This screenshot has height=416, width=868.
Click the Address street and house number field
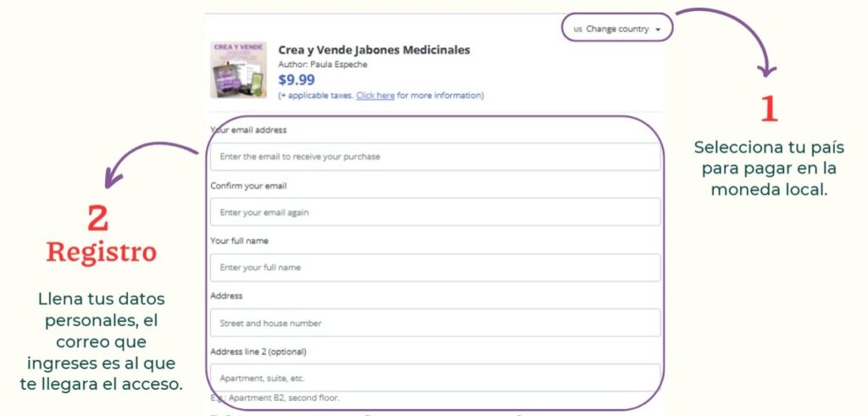click(x=435, y=323)
